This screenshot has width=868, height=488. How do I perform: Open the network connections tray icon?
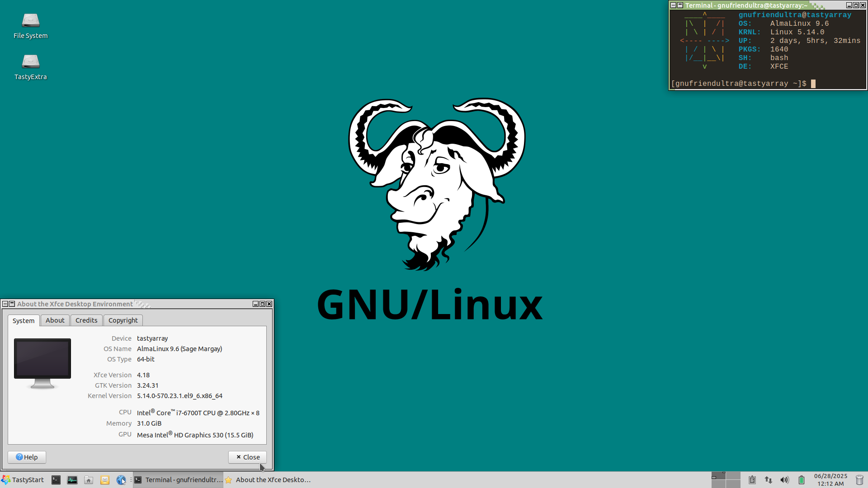pyautogui.click(x=769, y=480)
